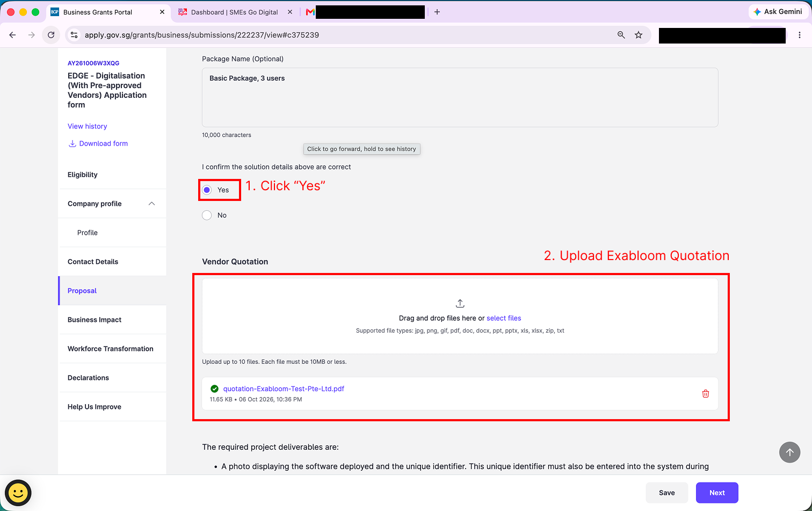Bookmark this page with the star icon
812x511 pixels.
pos(639,35)
